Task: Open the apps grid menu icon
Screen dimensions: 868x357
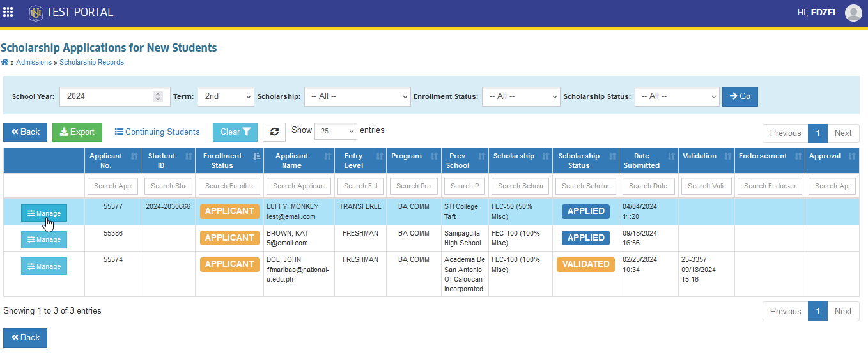Action: coord(8,12)
